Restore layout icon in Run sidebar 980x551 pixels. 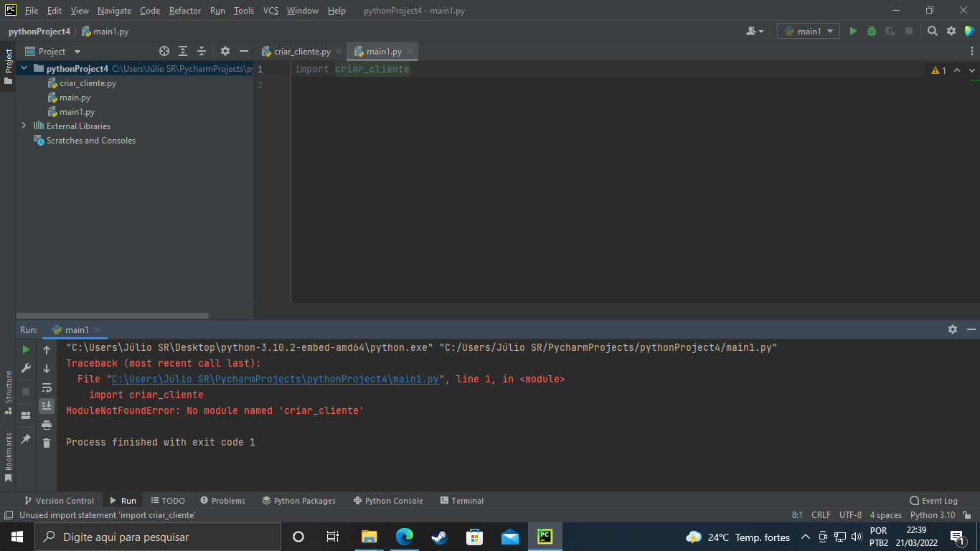[26, 415]
